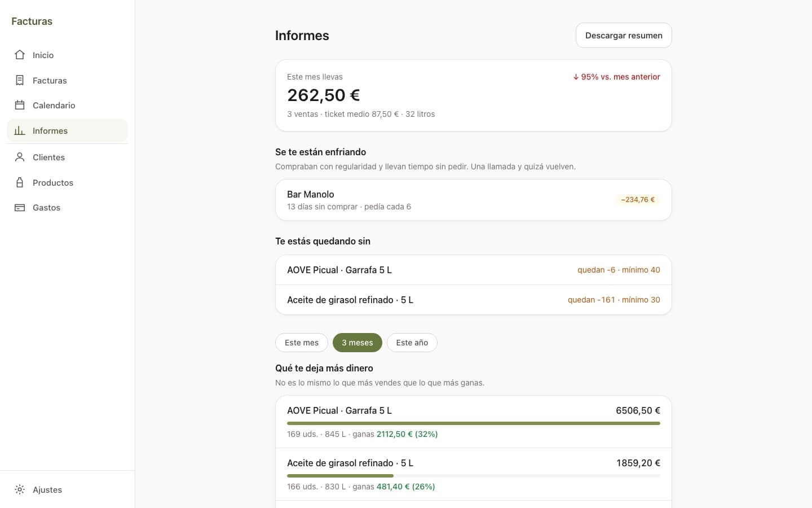Open Calendario from the sidebar
Image resolution: width=812 pixels, height=508 pixels.
click(x=67, y=105)
